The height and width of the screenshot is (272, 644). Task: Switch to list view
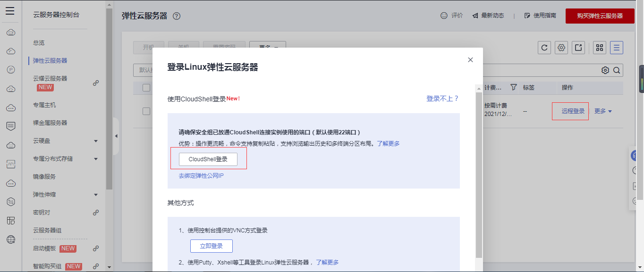(617, 48)
